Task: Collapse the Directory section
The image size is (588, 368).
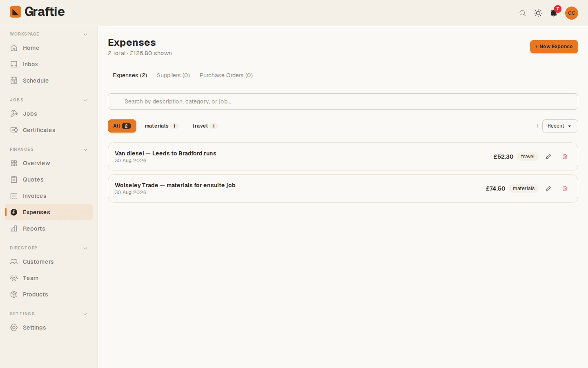Action: coord(85,248)
